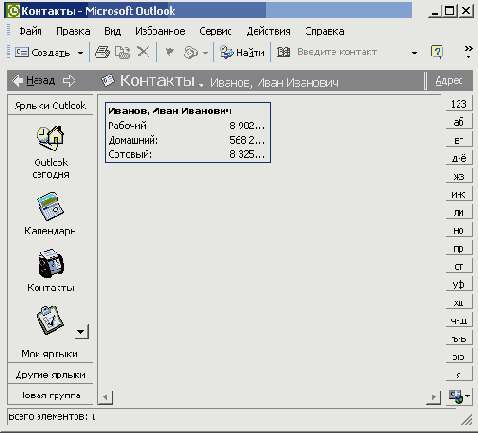The height and width of the screenshot is (433, 478).
Task: Click the horizontal scrollbar left arrow
Action: [x=105, y=397]
